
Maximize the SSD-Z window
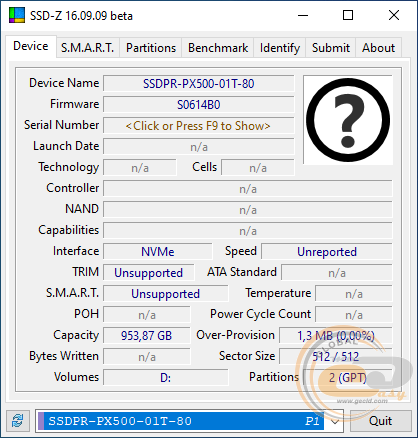coord(348,15)
